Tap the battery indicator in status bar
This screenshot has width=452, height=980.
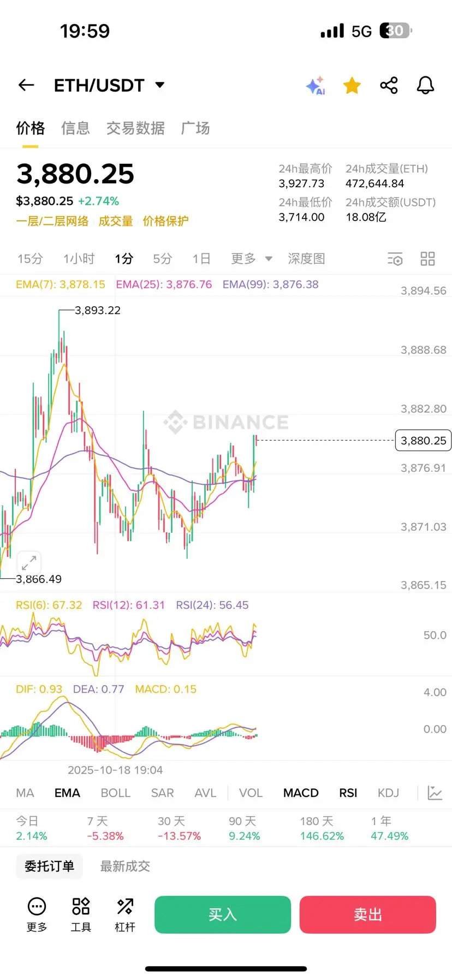[x=396, y=31]
